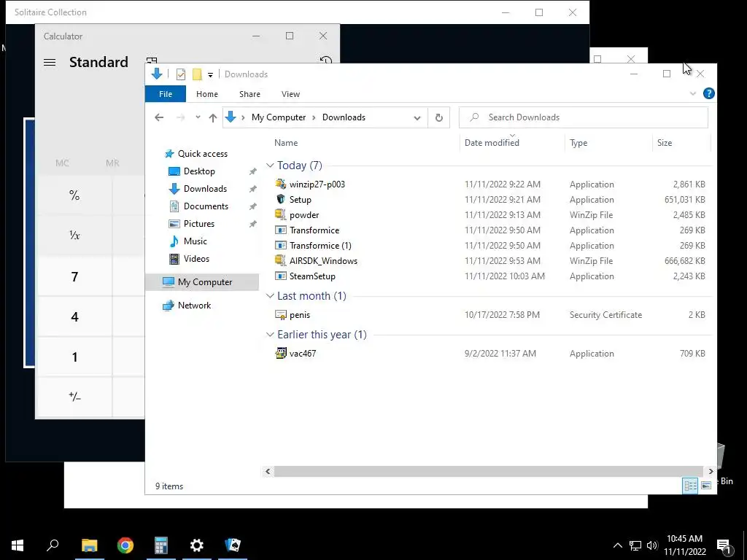This screenshot has height=560, width=747.
Task: Select the SteamSetup application icon
Action: 281,276
